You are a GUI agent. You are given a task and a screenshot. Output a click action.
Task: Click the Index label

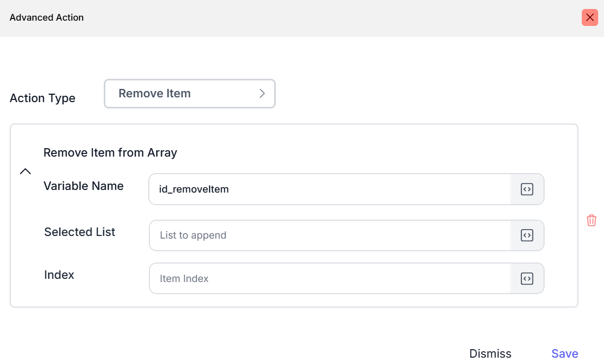59,275
